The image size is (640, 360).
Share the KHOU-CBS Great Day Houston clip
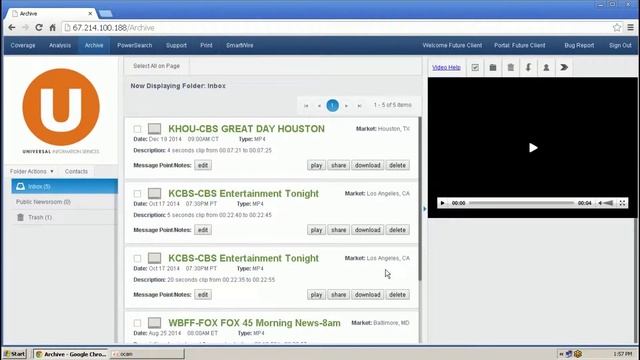(338, 165)
